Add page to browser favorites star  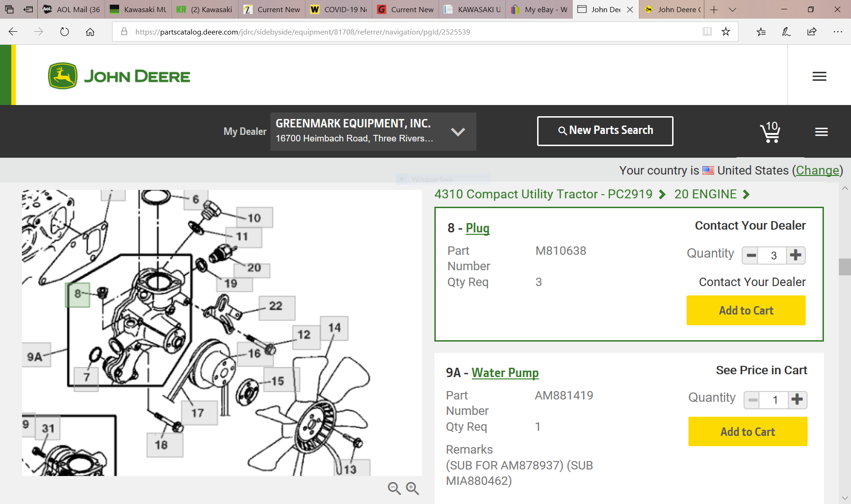tap(725, 32)
